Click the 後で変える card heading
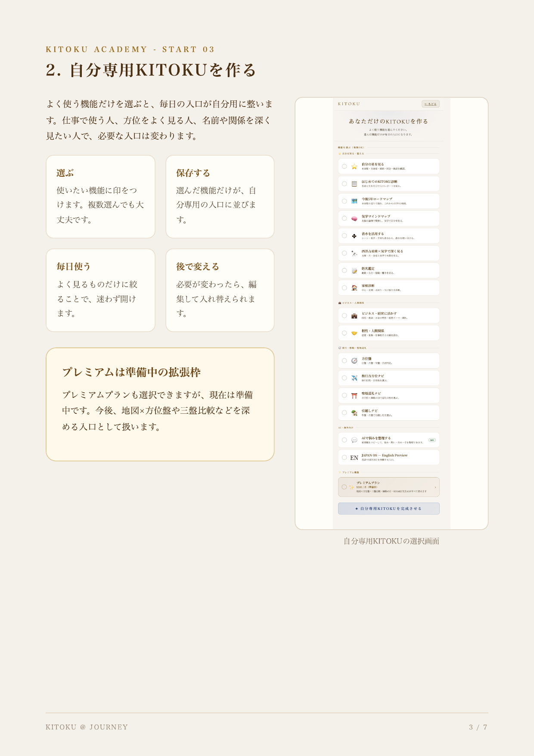This screenshot has width=534, height=756. (198, 267)
